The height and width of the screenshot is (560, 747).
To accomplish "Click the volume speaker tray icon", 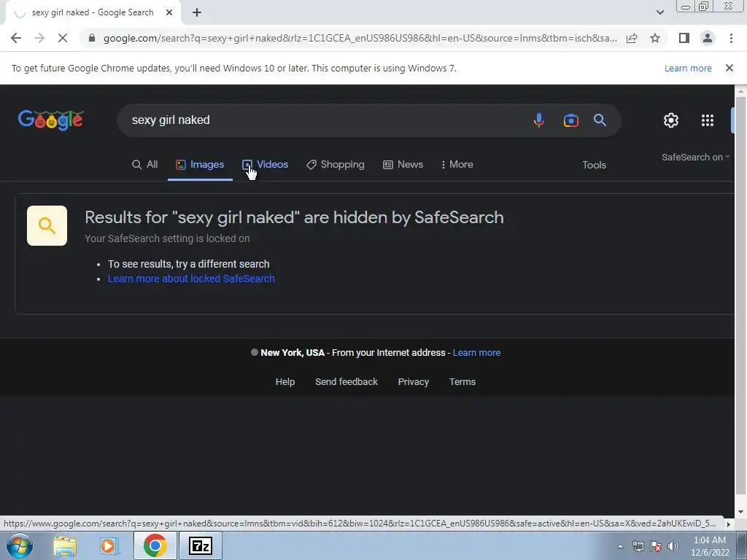I will [x=673, y=546].
